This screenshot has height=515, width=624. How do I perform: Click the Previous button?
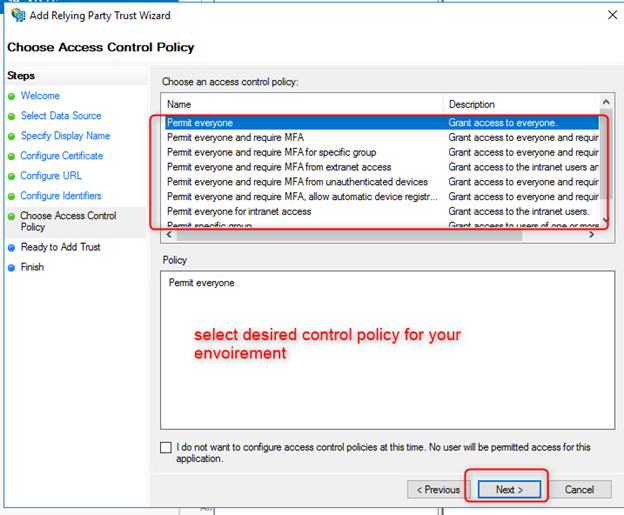point(437,489)
